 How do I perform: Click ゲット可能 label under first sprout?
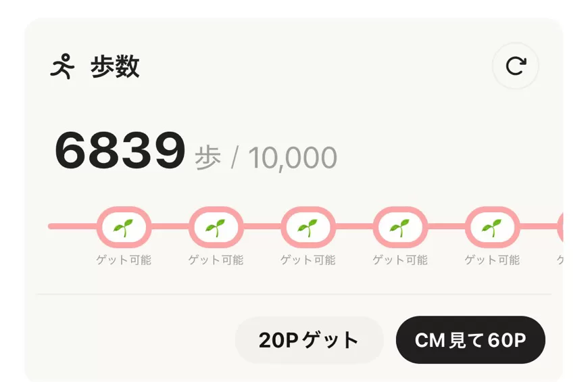pos(124,260)
